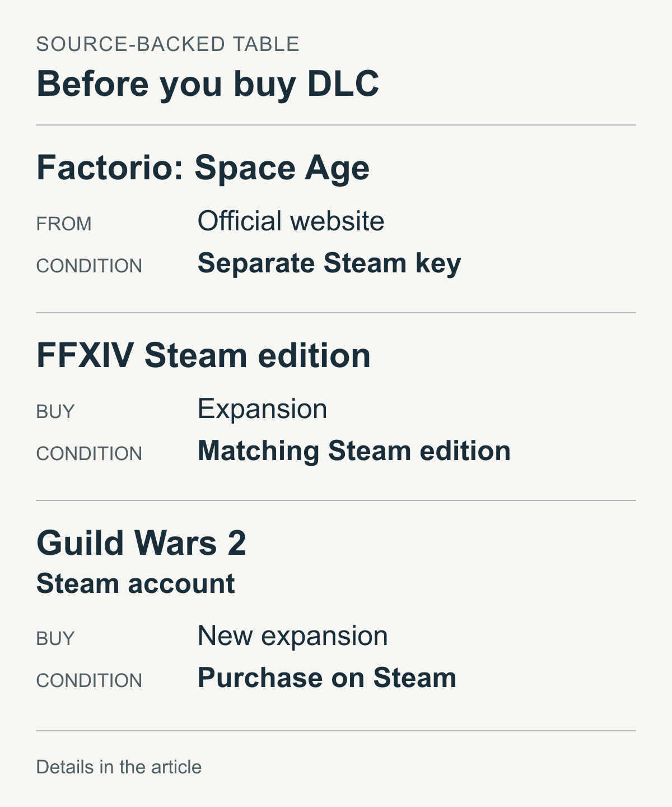Image resolution: width=672 pixels, height=807 pixels.
Task: Click the CONDITION label under FFXIV
Action: click(x=89, y=454)
